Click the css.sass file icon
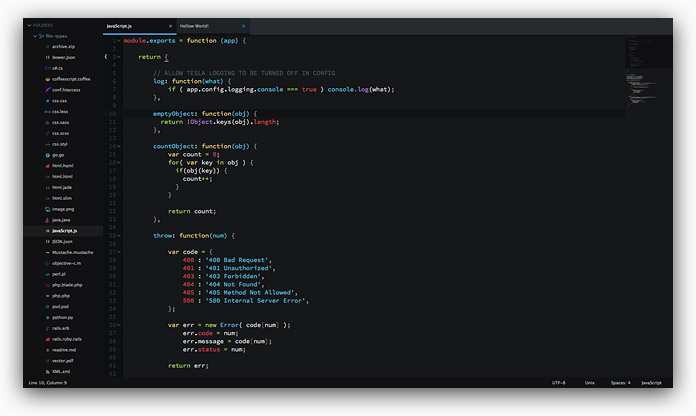This screenshot has height=416, width=696. pyautogui.click(x=47, y=123)
